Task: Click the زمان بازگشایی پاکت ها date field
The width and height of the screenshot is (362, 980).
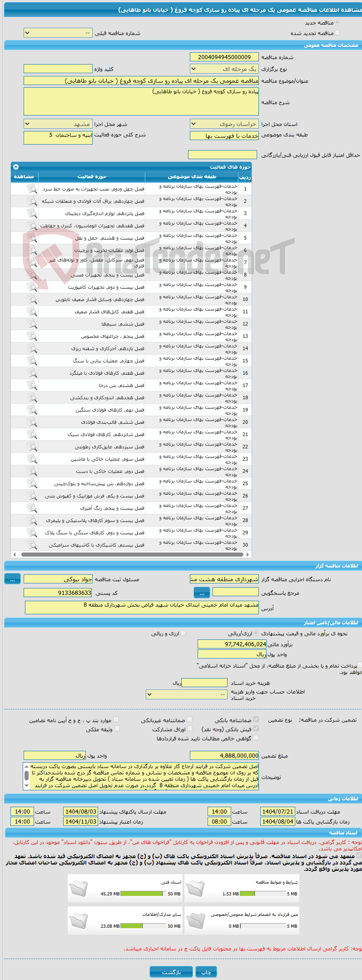Action: click(278, 822)
